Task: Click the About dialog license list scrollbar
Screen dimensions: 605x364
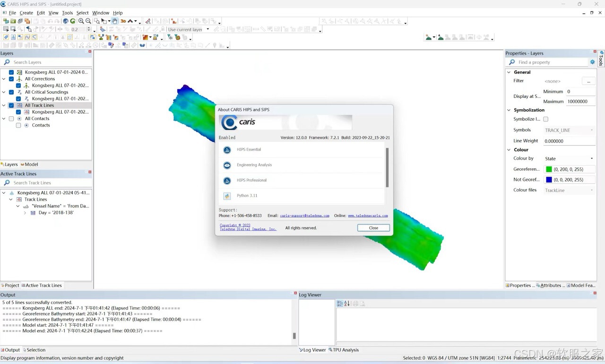Action: click(x=387, y=168)
